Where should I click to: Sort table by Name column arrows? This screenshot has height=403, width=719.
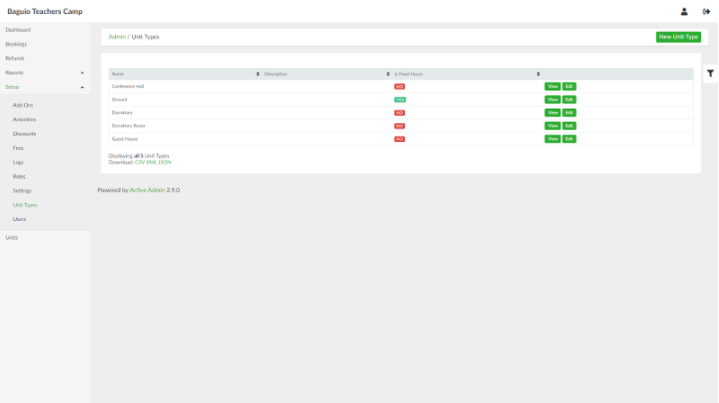point(258,74)
